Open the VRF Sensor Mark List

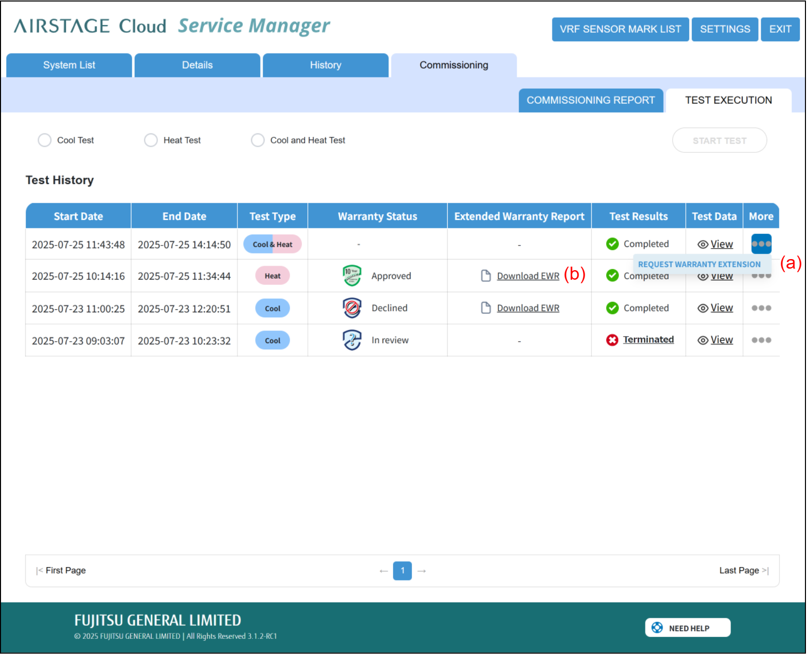[x=620, y=29]
